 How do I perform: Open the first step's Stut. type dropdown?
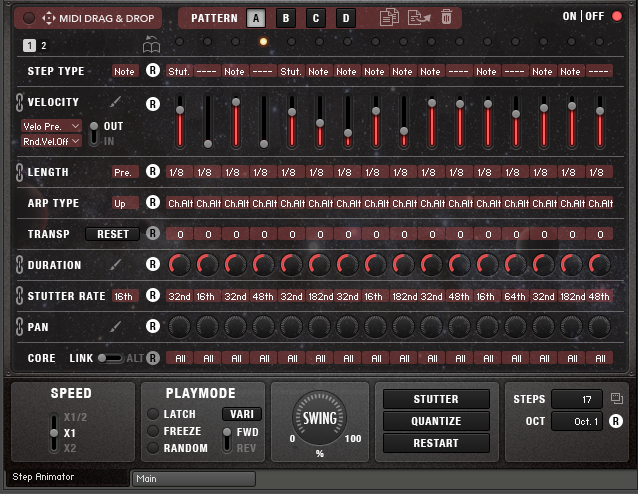[179, 71]
